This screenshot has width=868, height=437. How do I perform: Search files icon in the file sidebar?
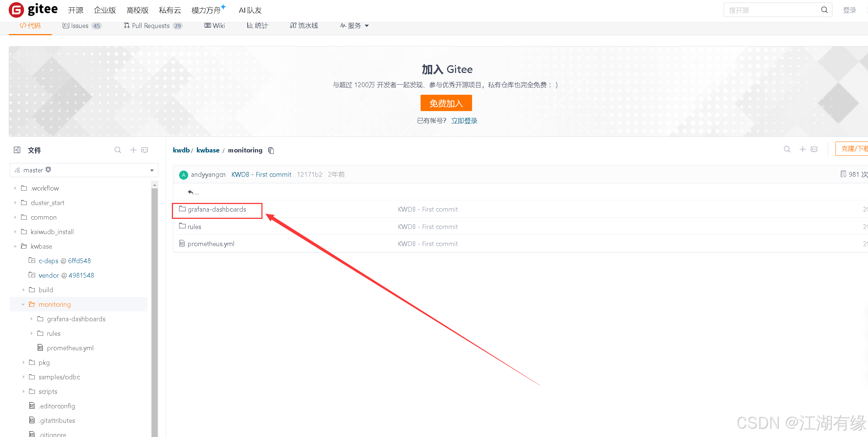pos(118,150)
